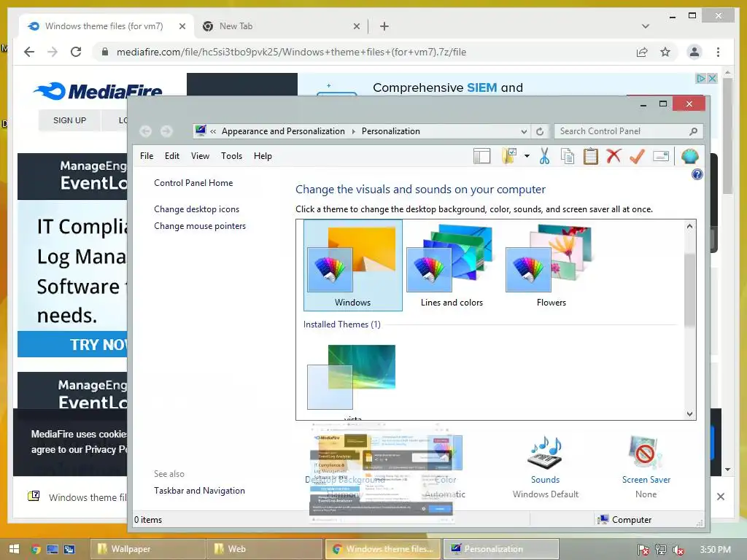Open the Sounds settings icon
The width and height of the screenshot is (747, 560).
tap(546, 454)
